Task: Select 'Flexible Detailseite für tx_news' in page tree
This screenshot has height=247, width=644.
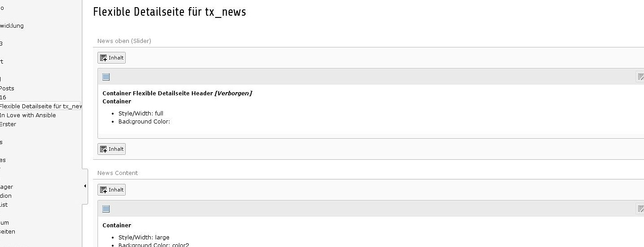Action: [41, 106]
